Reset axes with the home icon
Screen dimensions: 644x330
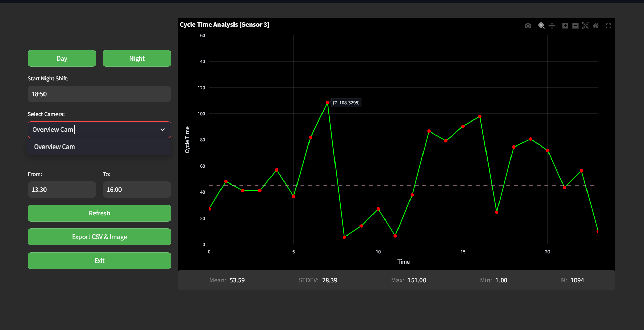coord(596,26)
